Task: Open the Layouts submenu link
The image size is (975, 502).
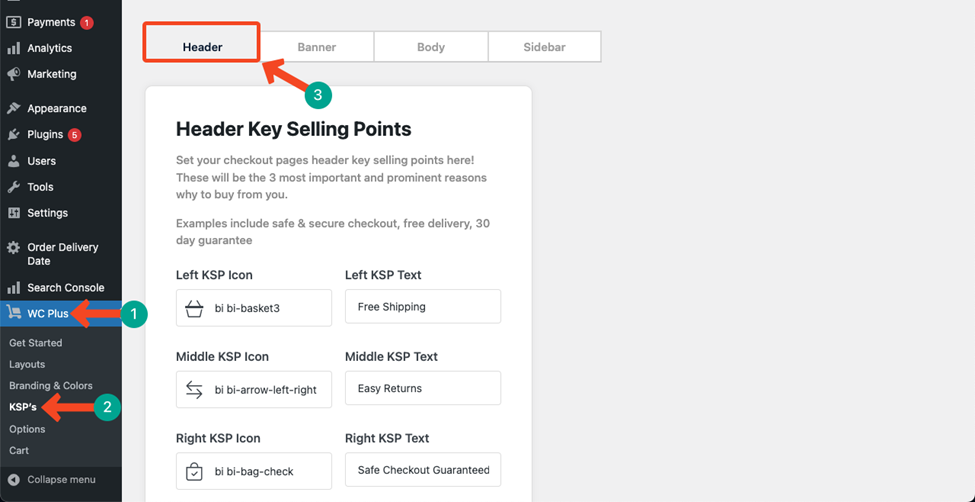Action: click(x=27, y=365)
